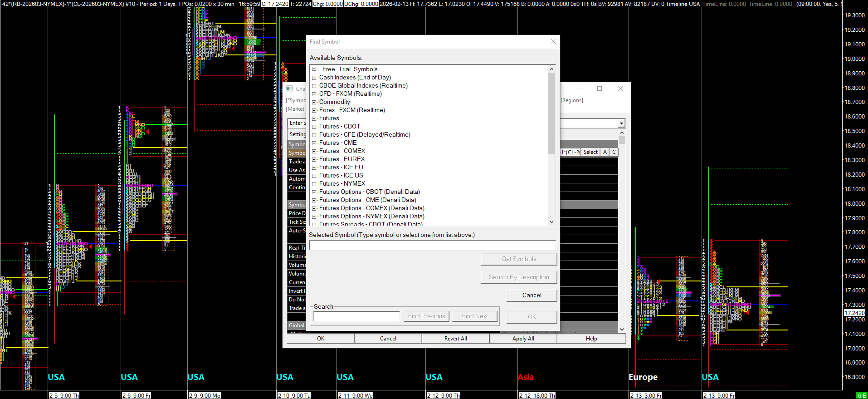Expand the Futures - CFE (Delayed/Realtime) node

click(x=314, y=134)
